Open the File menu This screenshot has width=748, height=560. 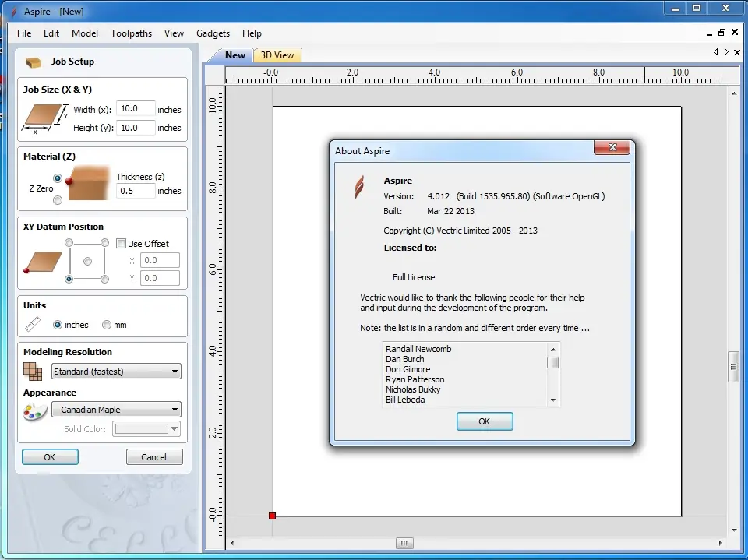24,33
